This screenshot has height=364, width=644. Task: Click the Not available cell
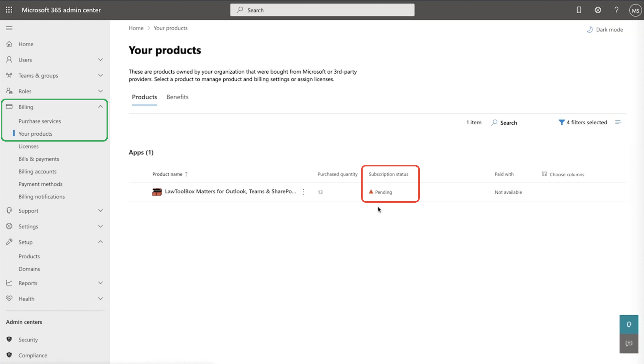[x=508, y=192]
